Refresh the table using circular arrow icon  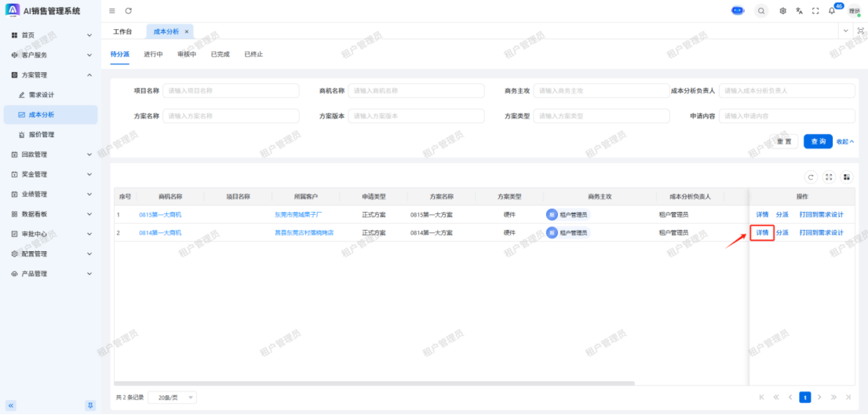(811, 177)
